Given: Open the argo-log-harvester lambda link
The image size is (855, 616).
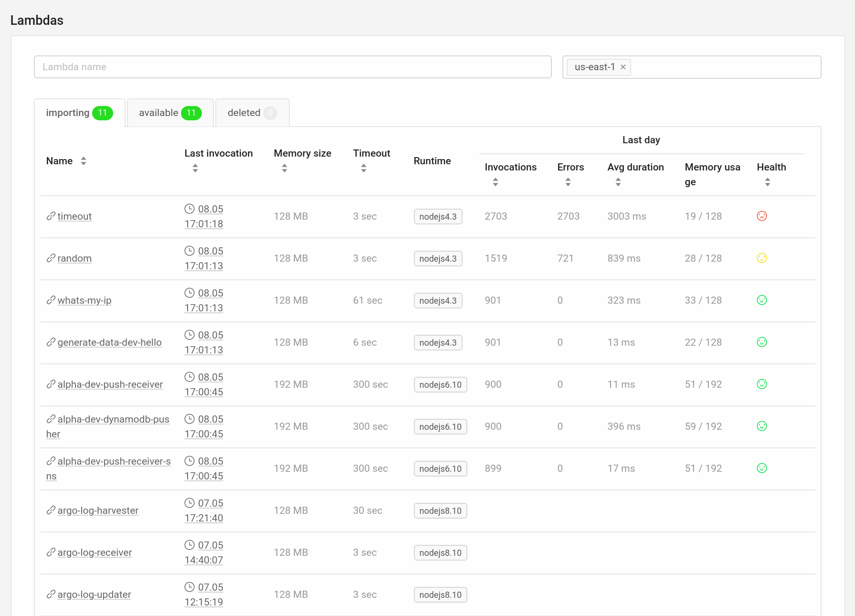Looking at the screenshot, I should (x=98, y=510).
